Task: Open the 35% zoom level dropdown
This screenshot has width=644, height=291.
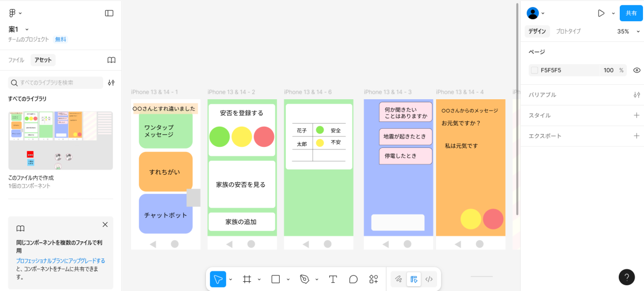Action: 628,32
